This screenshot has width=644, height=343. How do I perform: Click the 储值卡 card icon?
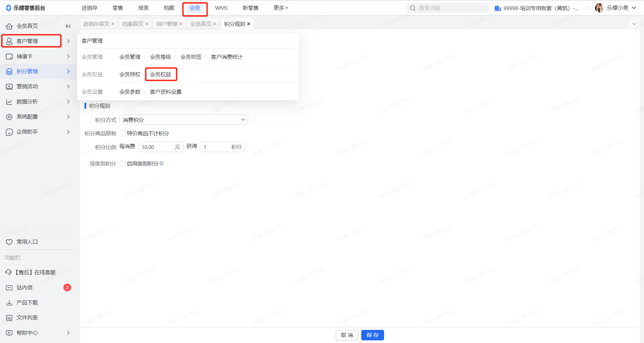coord(9,56)
